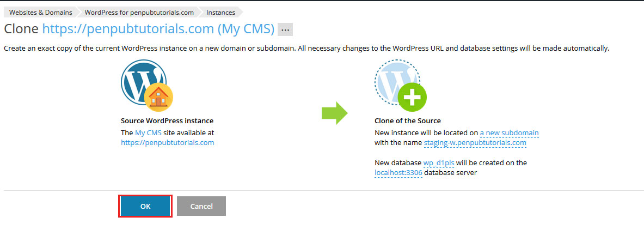This screenshot has width=644, height=235.
Task: Edit the wp_d1pls database name
Action: (x=439, y=163)
